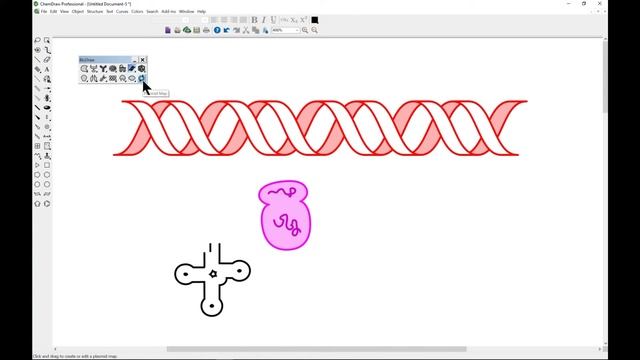Toggle Subscript formatting X2
640x360 pixels.
coord(294,20)
